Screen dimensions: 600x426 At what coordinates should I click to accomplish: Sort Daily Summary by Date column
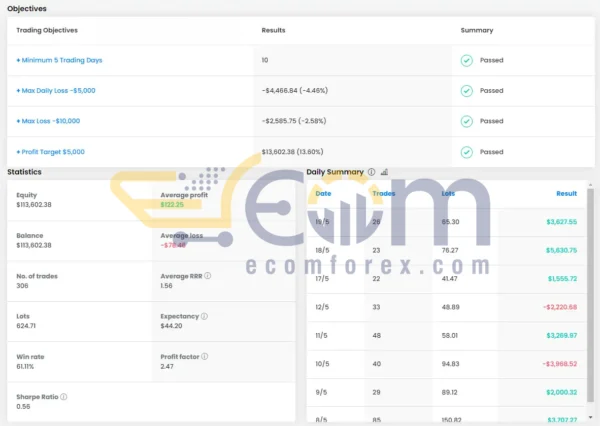coord(323,193)
